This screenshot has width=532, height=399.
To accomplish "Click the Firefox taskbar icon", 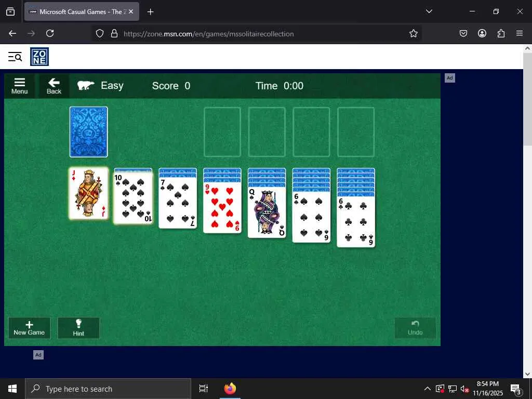I will click(230, 389).
